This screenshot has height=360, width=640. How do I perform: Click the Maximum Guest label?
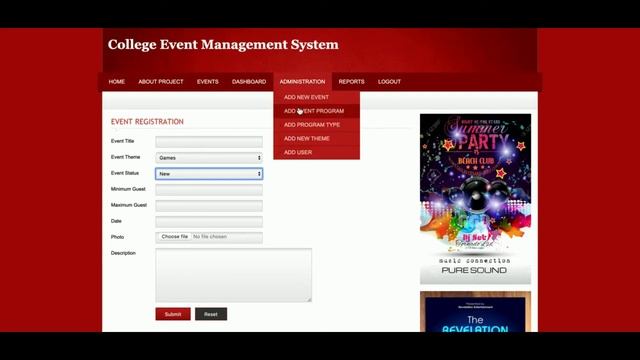coord(129,205)
